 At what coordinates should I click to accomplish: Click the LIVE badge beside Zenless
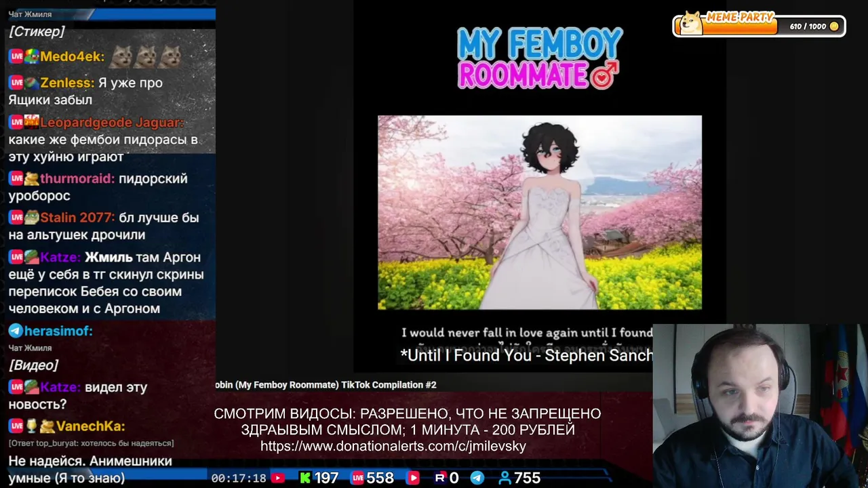coord(16,83)
